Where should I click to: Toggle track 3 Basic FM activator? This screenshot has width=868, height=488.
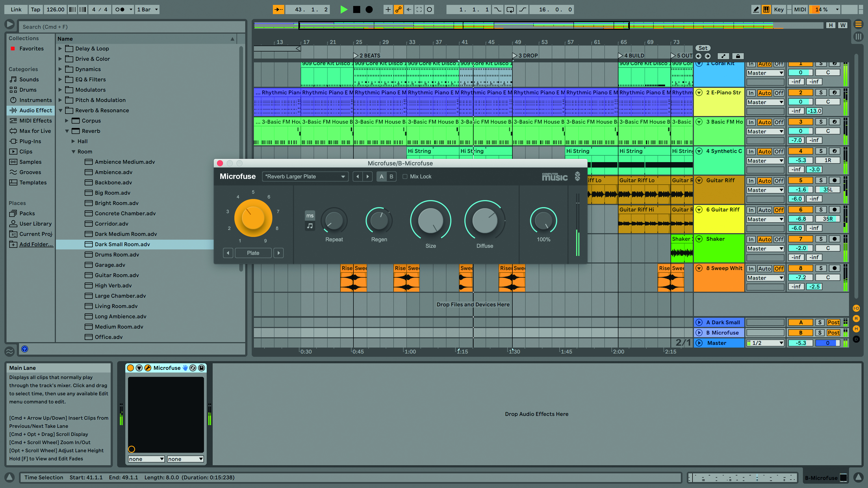[801, 121]
